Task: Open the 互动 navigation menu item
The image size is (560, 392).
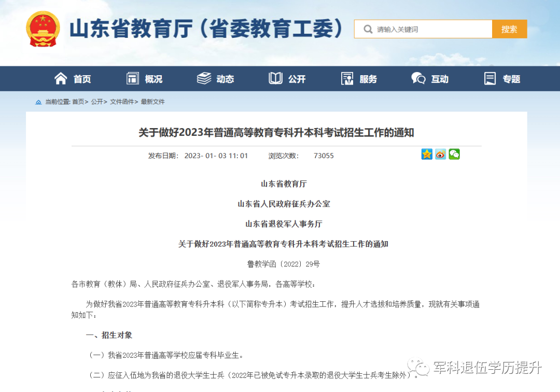Action: (439, 78)
